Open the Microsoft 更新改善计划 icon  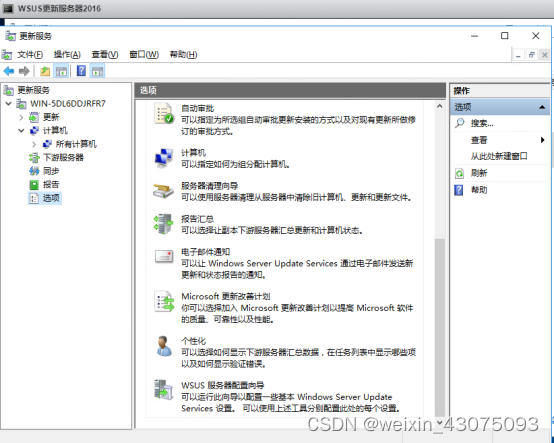coord(164,301)
